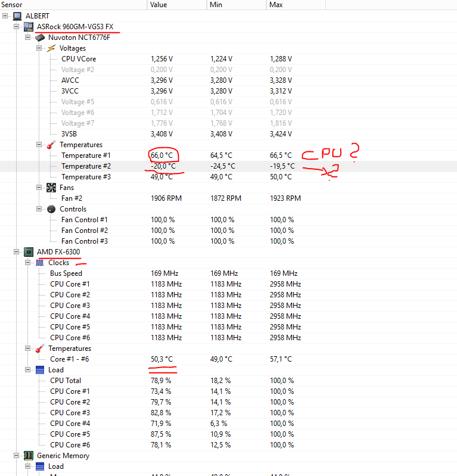Collapse the Generic Memory node
Viewport: 457px width, 476px height.
17,455
